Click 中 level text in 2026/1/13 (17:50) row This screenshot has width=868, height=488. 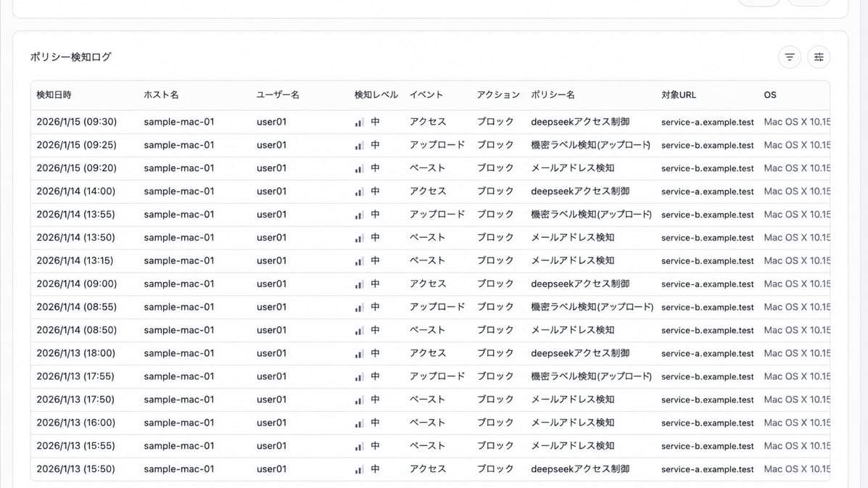point(376,400)
